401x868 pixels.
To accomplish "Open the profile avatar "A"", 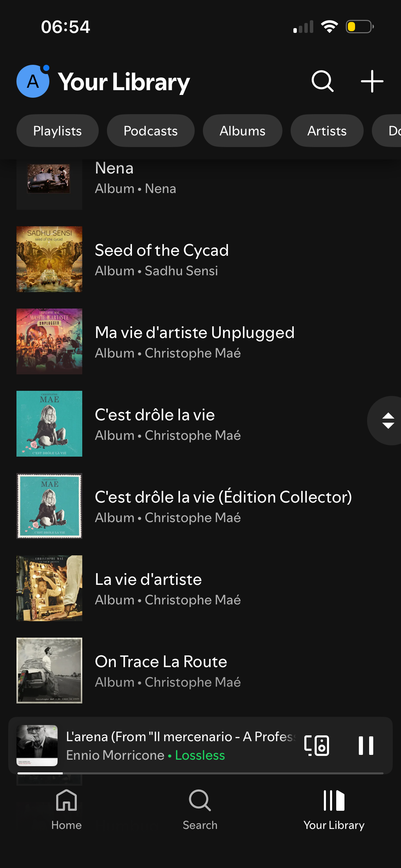I will point(33,82).
